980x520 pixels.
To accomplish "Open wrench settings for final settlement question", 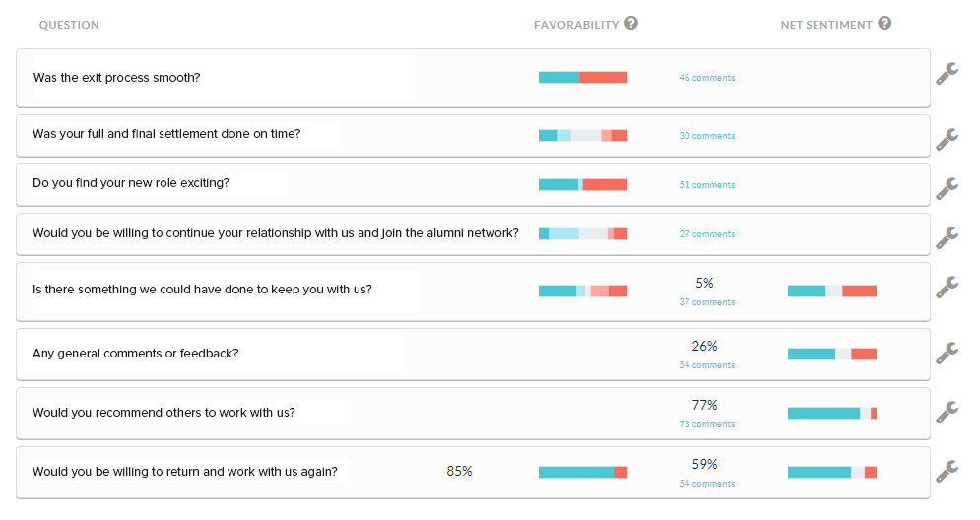I will click(947, 139).
